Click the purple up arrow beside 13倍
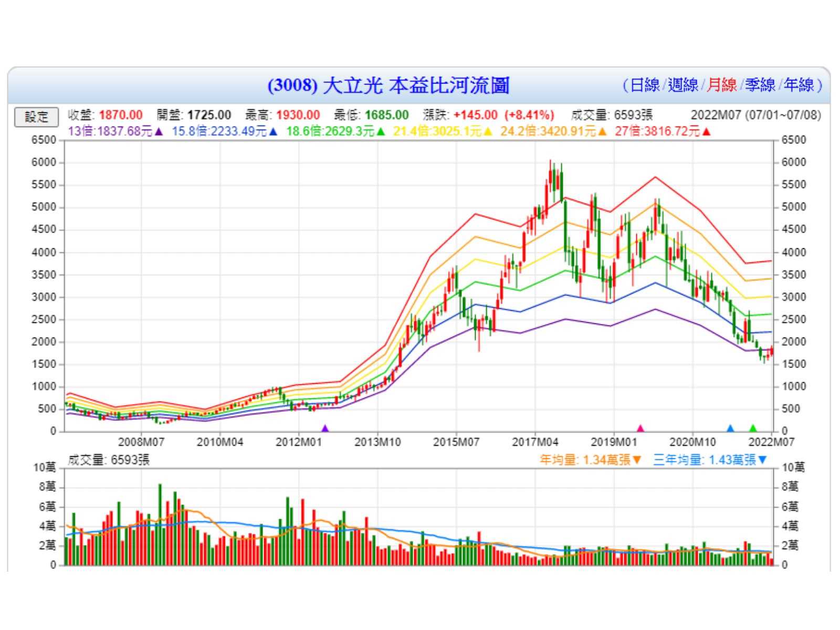 (159, 132)
